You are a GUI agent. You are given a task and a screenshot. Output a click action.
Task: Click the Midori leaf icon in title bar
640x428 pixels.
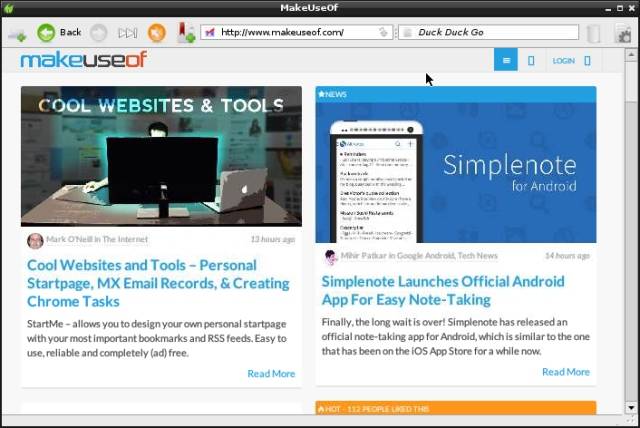coord(8,8)
